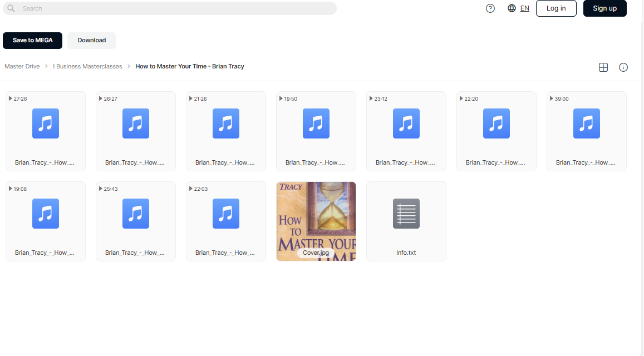Open the audio file with 27:26 duration

tap(46, 131)
